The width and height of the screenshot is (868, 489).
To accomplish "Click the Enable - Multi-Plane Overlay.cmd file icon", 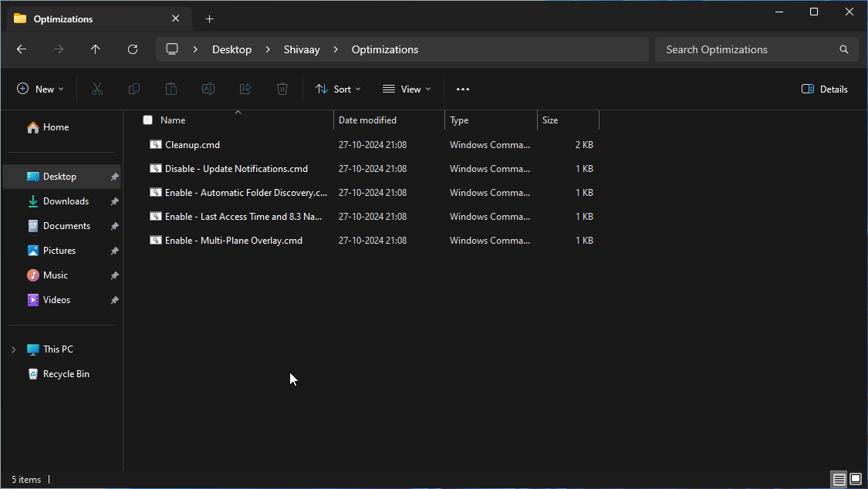I will click(156, 240).
